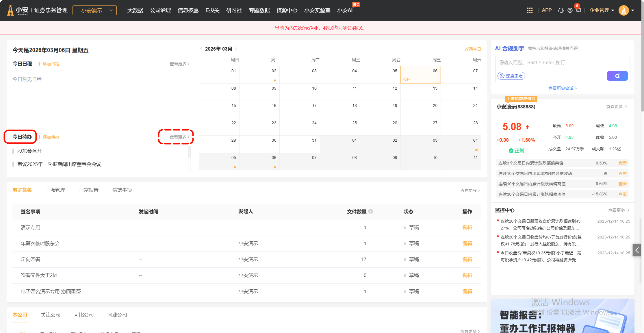
Task: Open the messages icon with badge 5
Action: tap(578, 10)
